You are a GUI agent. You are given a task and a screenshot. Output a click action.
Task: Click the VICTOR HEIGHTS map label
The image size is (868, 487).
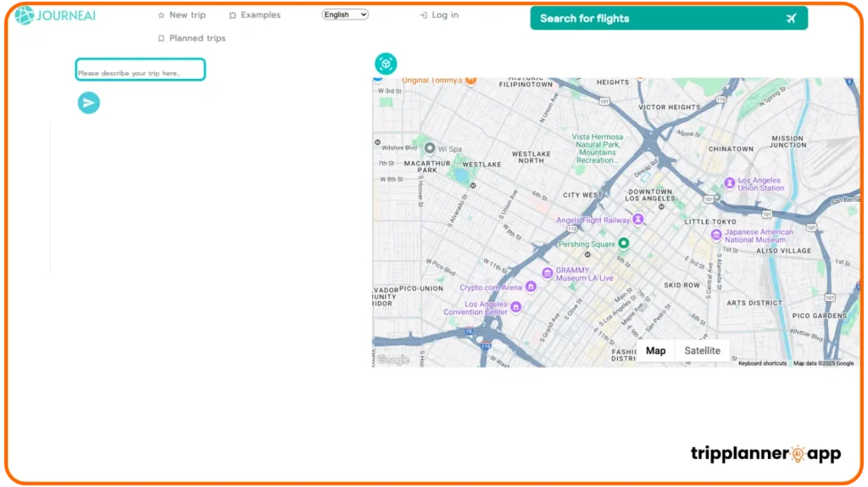click(x=670, y=108)
